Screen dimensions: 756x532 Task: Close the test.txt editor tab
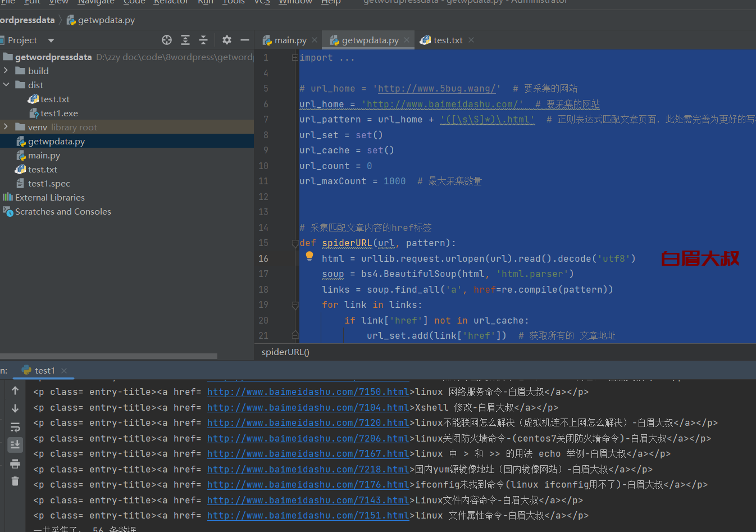(471, 40)
